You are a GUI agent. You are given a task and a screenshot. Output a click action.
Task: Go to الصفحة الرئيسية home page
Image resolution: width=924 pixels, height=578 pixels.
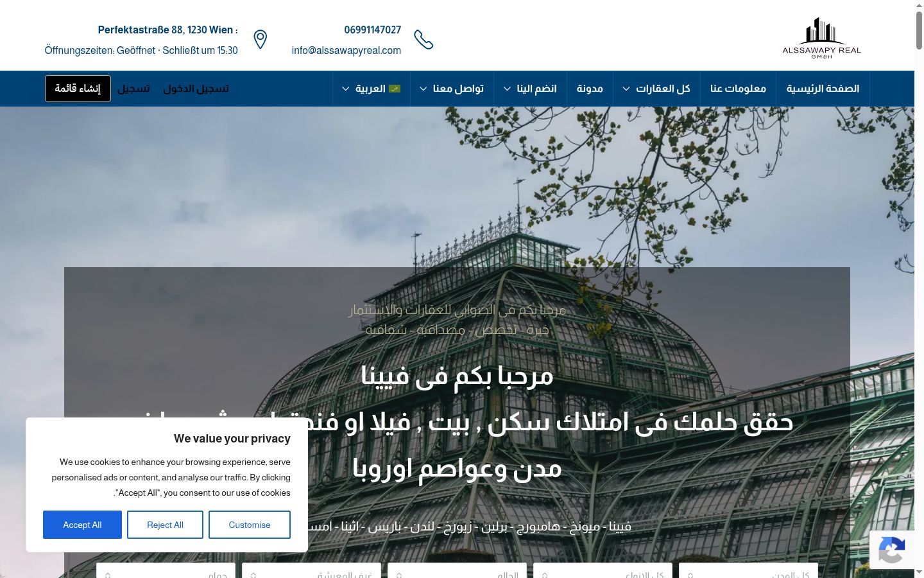(823, 89)
